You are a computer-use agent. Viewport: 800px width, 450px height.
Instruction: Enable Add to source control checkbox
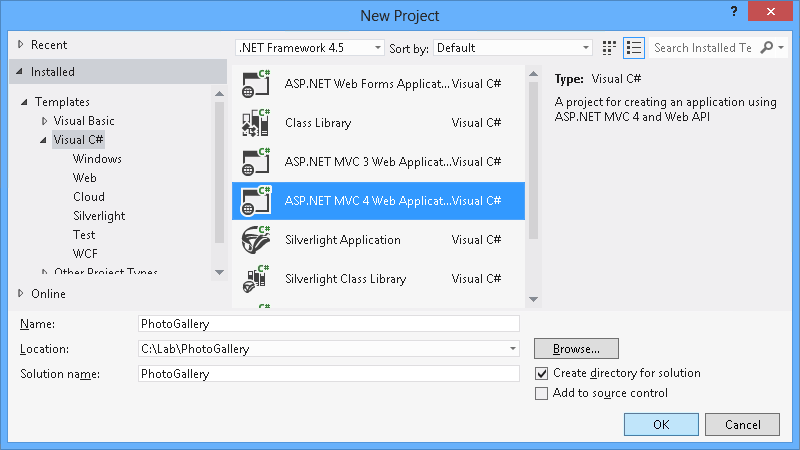[542, 393]
